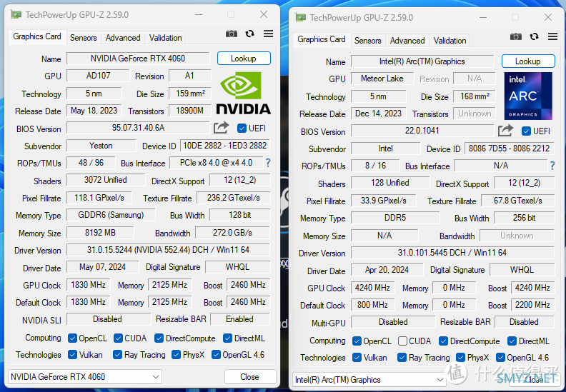
Task: Toggle UEFI checkbox in Intel Arc window
Action: click(526, 131)
